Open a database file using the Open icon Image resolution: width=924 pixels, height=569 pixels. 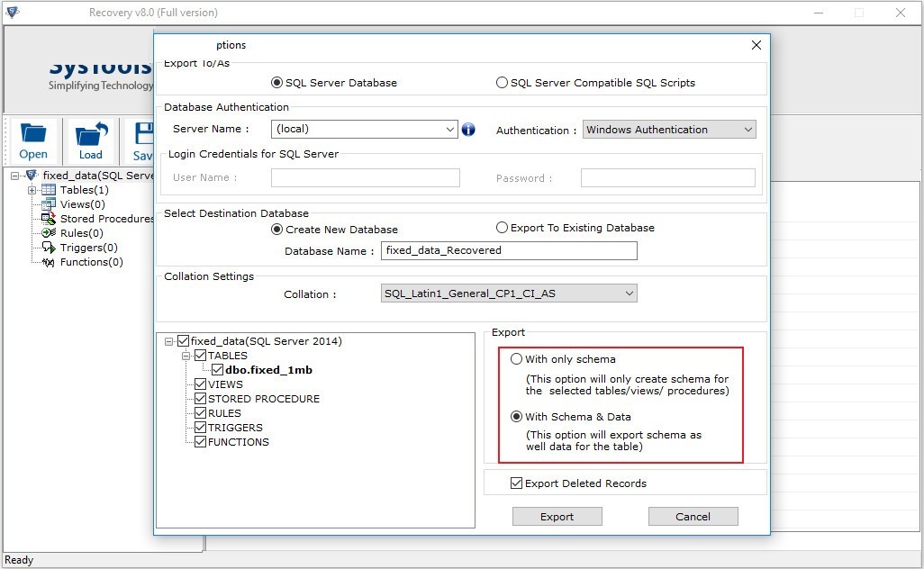click(33, 135)
